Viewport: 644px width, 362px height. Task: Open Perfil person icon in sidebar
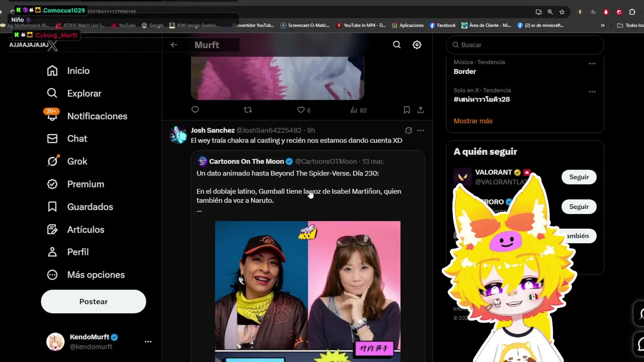52,252
